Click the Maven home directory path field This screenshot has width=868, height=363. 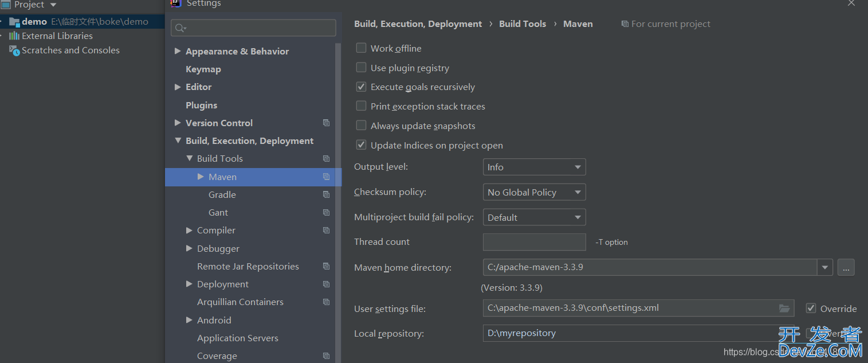click(650, 267)
